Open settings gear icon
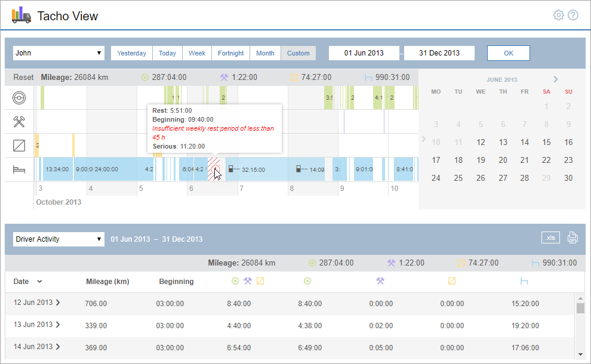591x364 pixels. [x=558, y=16]
